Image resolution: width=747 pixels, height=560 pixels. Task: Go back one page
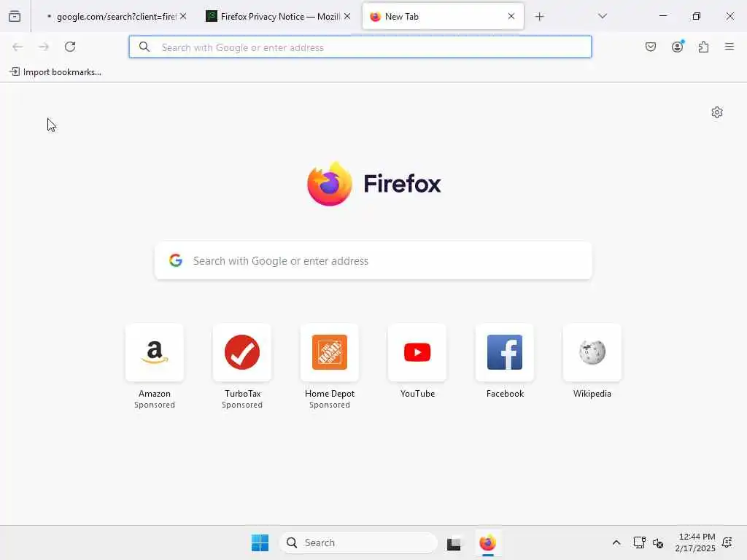(18, 47)
